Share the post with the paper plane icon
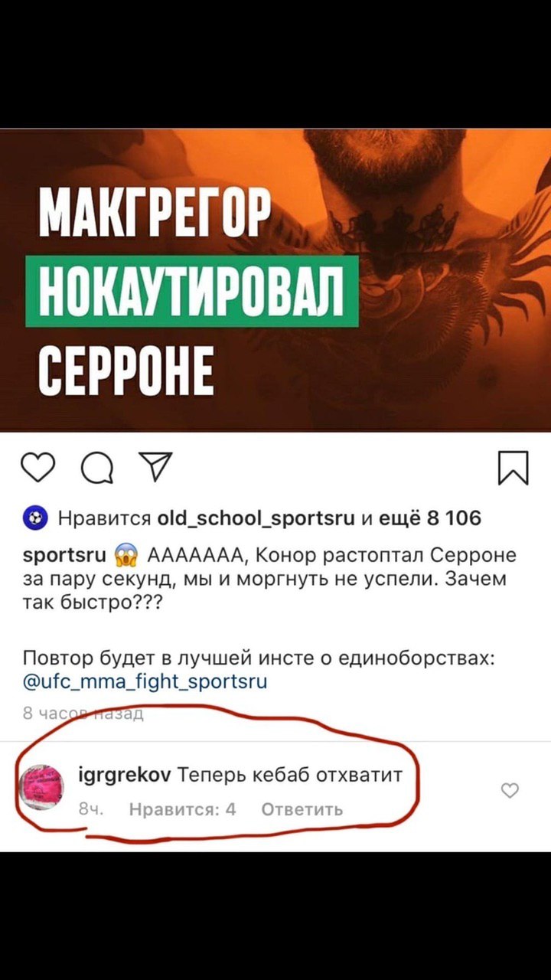This screenshot has width=551, height=980. click(155, 466)
